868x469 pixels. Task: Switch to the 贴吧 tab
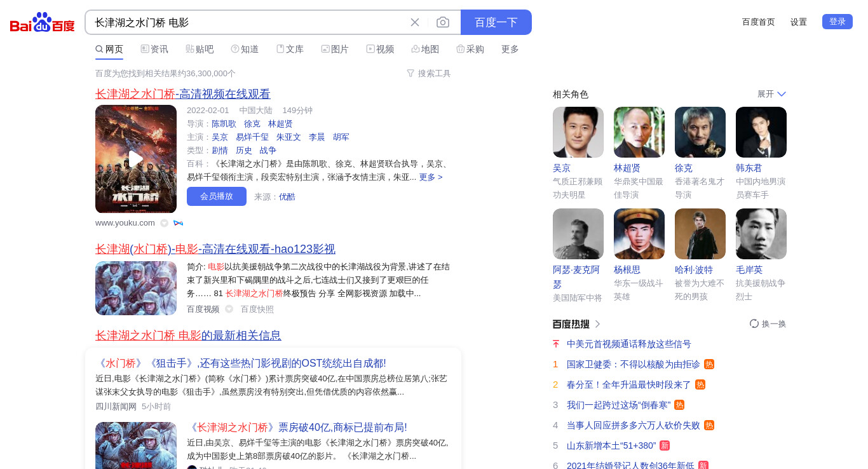(x=200, y=49)
